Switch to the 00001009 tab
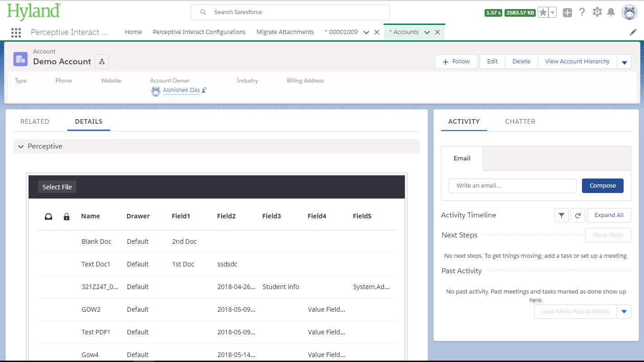The image size is (644, 362). click(x=343, y=32)
